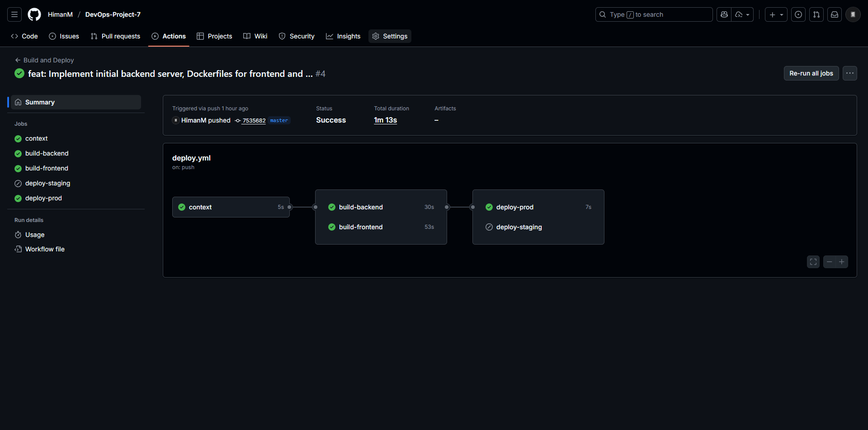
Task: Switch to the Actions tab
Action: (169, 36)
